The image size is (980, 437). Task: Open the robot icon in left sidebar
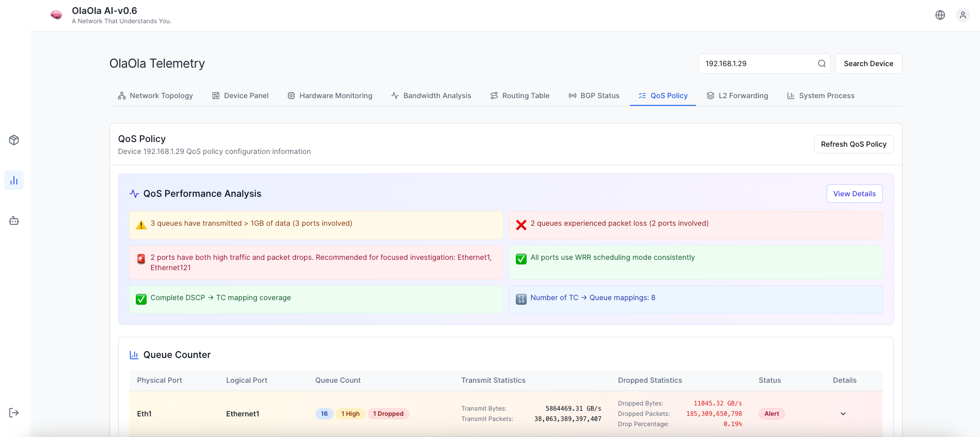coord(14,221)
